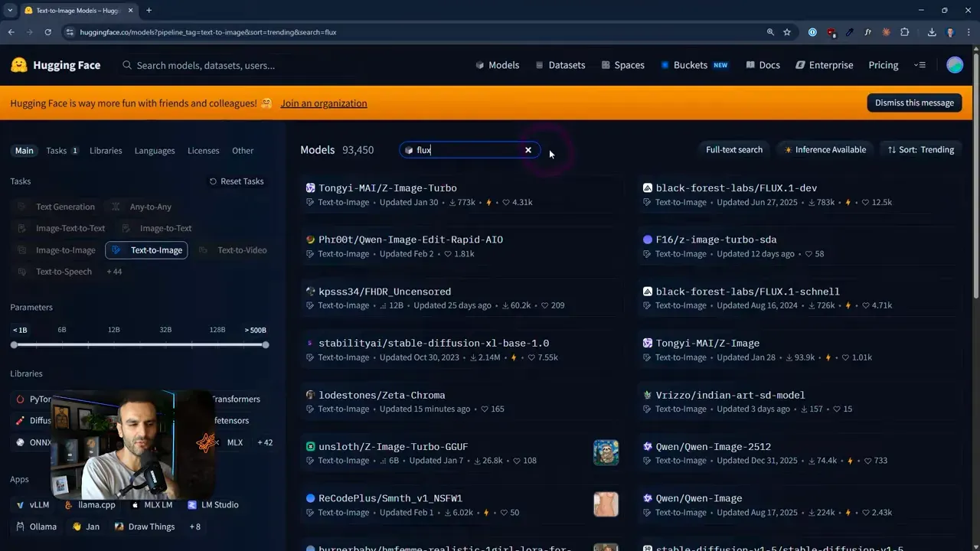Image resolution: width=980 pixels, height=551 pixels.
Task: Clear the flux search filter with X
Action: pyautogui.click(x=528, y=150)
